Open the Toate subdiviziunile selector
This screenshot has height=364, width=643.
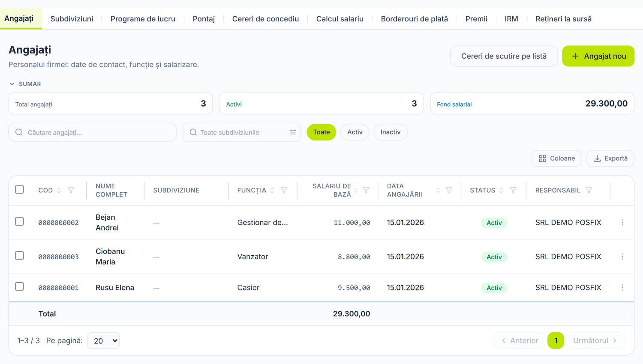[241, 132]
